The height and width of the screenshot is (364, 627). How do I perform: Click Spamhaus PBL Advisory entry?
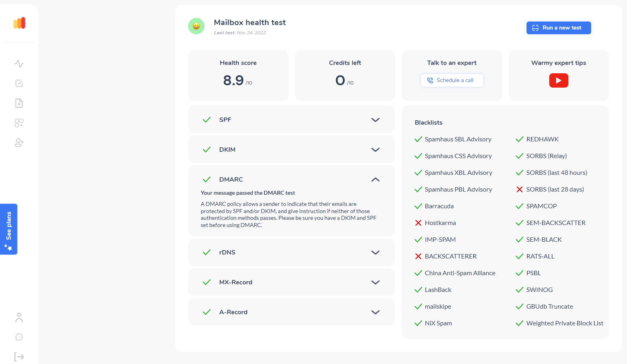[x=458, y=189]
